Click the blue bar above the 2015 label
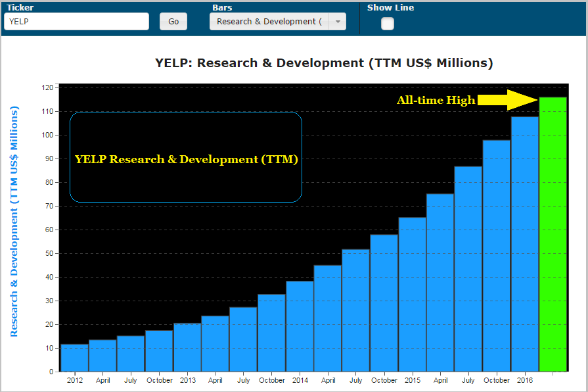 coord(412,295)
